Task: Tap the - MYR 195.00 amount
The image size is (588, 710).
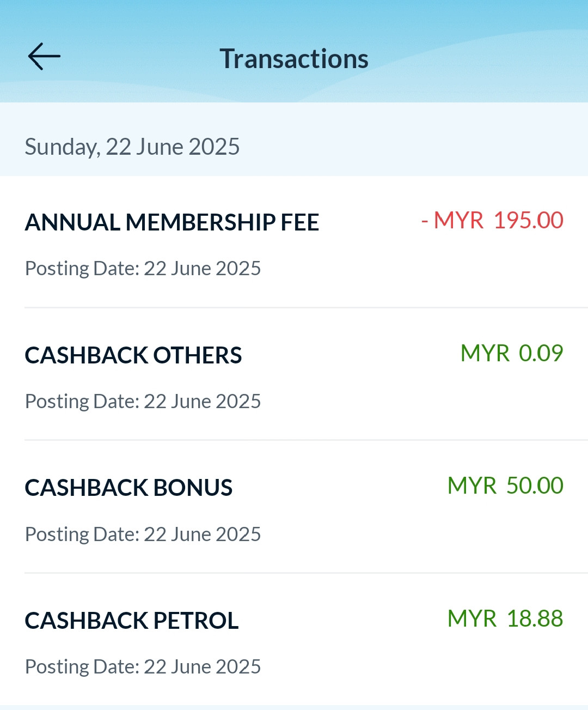Action: point(492,221)
